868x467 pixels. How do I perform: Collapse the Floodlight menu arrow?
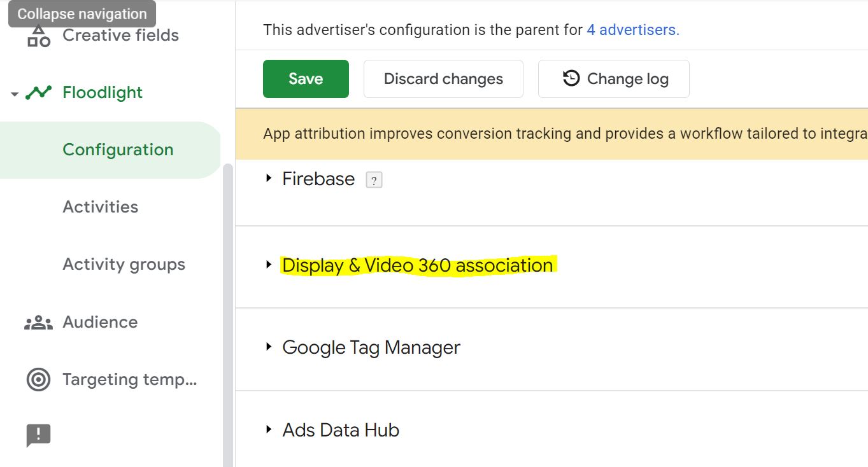[x=15, y=94]
